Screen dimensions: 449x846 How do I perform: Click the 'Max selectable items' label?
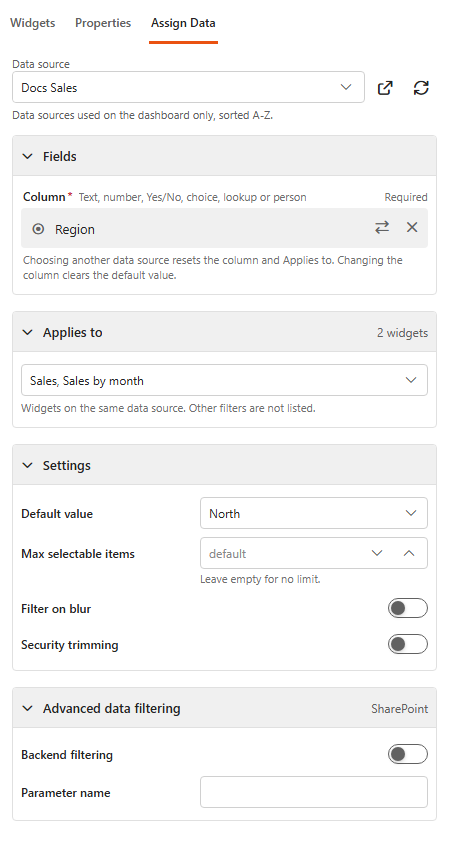pos(78,554)
